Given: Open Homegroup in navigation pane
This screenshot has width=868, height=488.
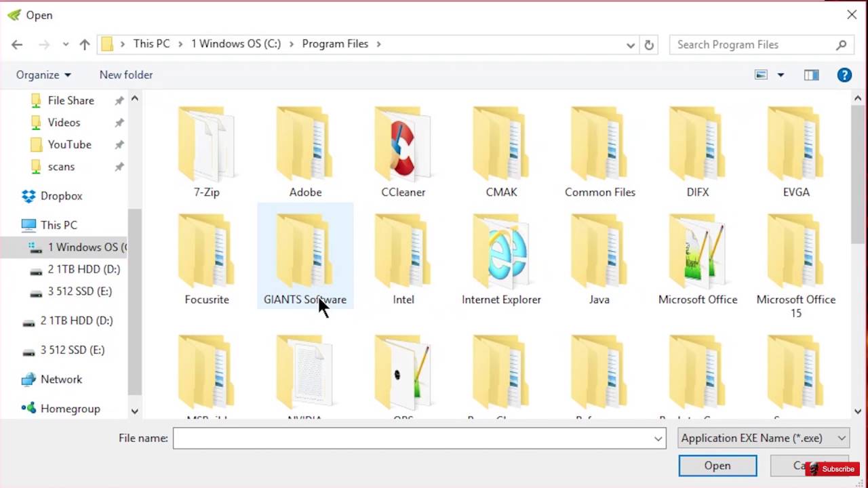Looking at the screenshot, I should click(x=70, y=409).
